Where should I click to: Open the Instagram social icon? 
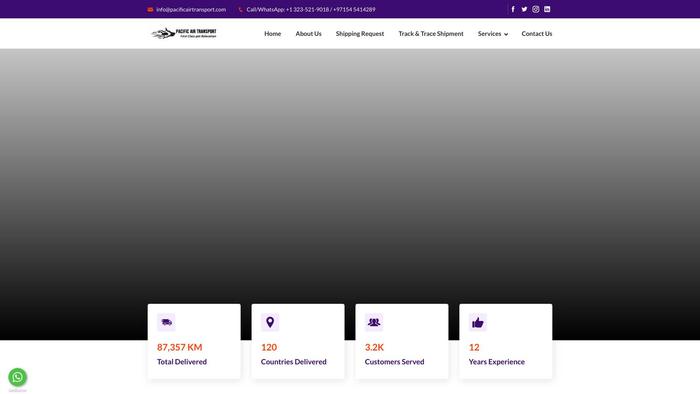tap(535, 9)
